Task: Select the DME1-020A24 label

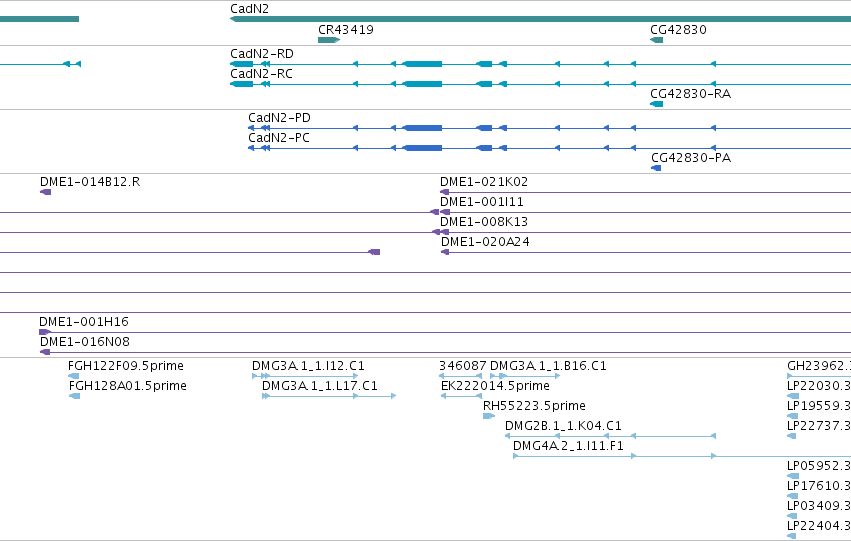Action: pos(485,242)
